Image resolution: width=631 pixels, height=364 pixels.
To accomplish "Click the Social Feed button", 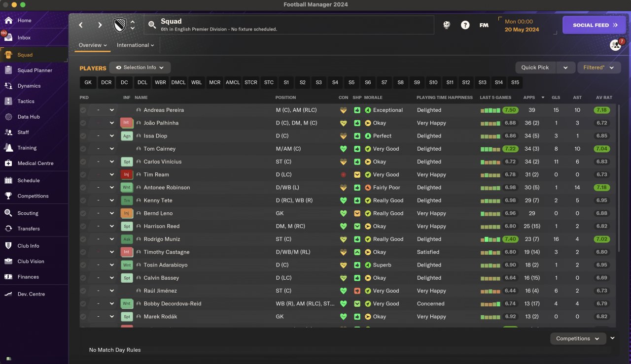I will (595, 25).
